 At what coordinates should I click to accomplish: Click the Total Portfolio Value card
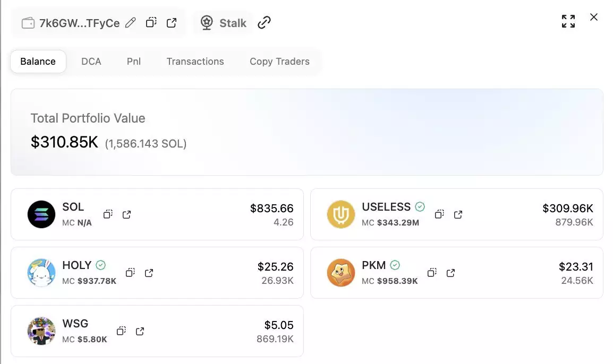[306, 132]
